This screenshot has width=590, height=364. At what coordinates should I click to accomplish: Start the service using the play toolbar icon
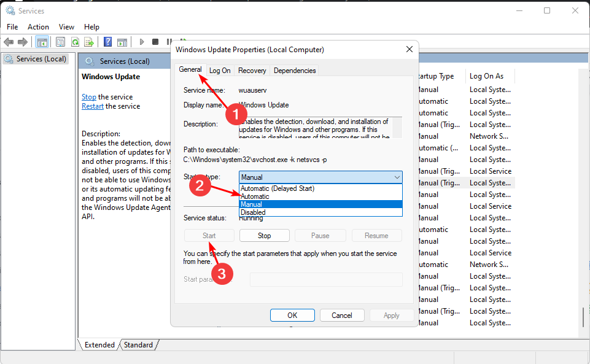141,42
